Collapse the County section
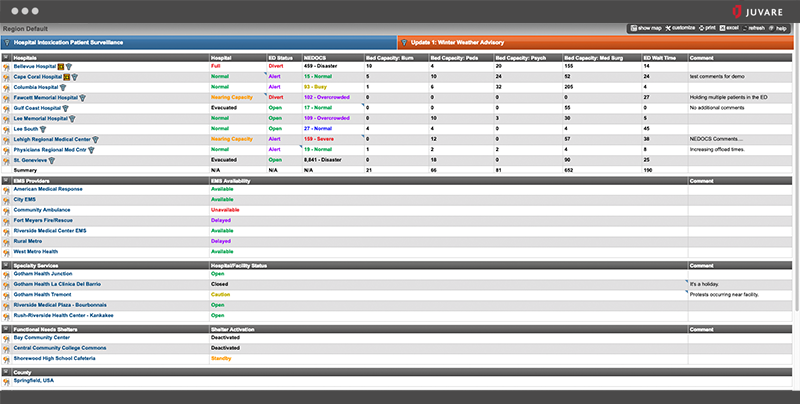Screen dimensions: 800x404 6,372
